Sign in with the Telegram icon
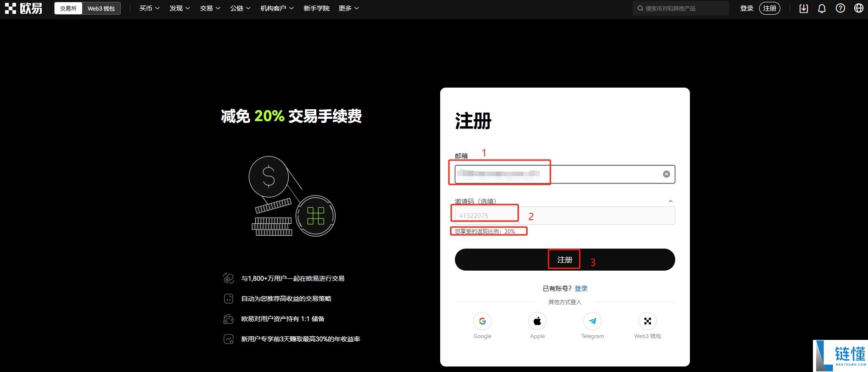This screenshot has height=372, width=868. pos(592,321)
